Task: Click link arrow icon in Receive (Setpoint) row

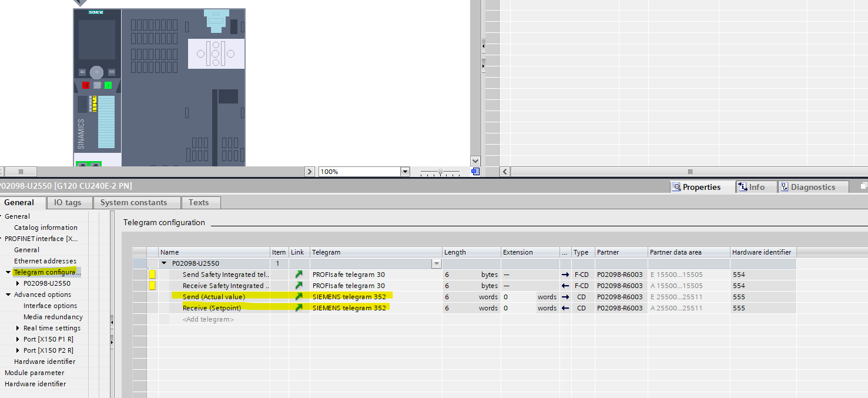Action: coord(299,308)
